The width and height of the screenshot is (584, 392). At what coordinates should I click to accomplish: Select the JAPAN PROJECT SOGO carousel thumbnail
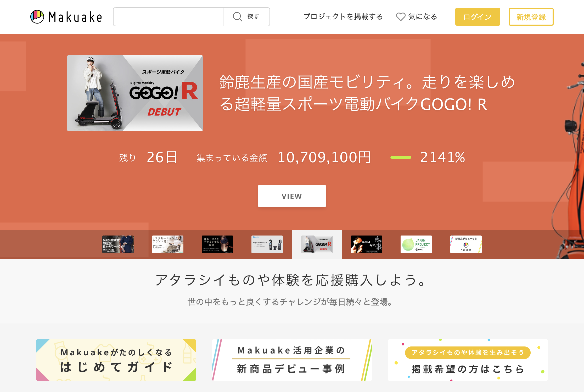coord(416,244)
